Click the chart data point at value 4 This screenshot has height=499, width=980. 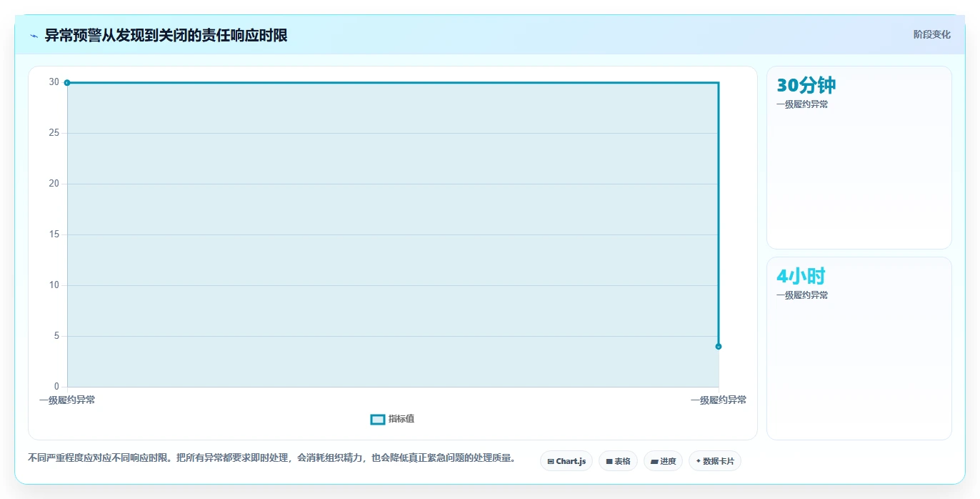719,347
